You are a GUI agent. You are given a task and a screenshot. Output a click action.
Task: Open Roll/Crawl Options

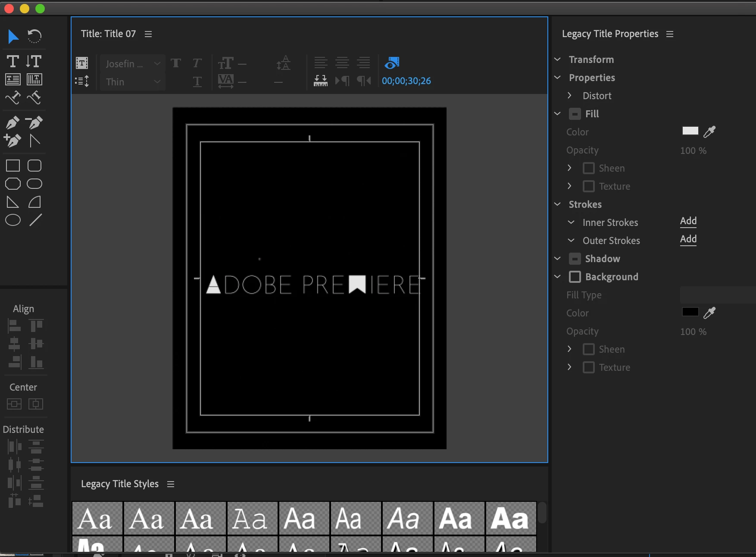(x=82, y=81)
